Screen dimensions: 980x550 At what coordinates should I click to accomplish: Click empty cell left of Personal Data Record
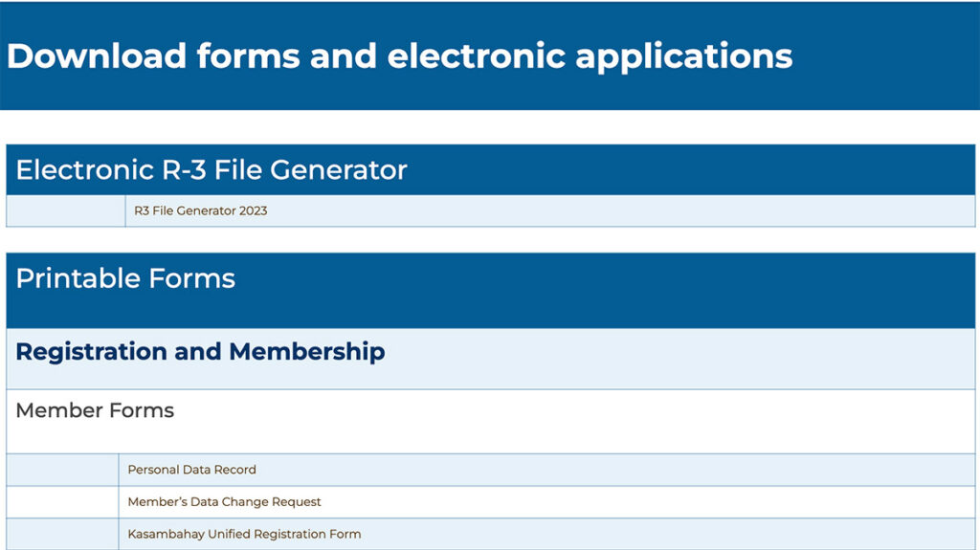tap(62, 470)
